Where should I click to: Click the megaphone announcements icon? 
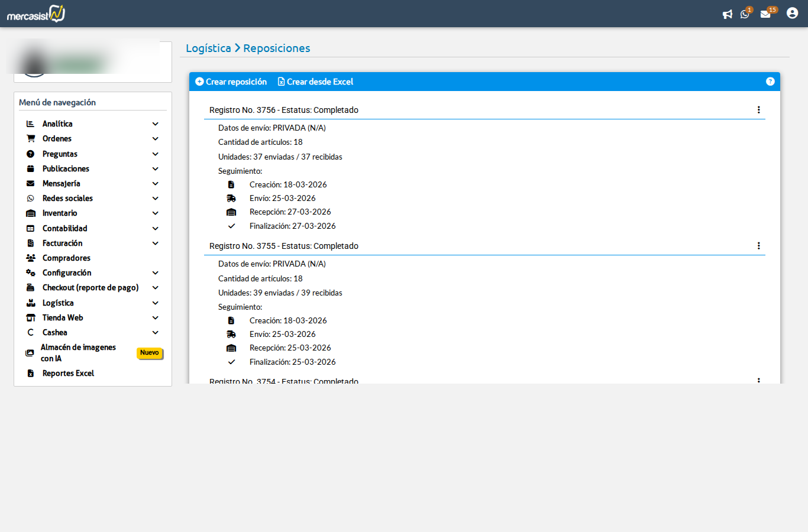pyautogui.click(x=727, y=14)
